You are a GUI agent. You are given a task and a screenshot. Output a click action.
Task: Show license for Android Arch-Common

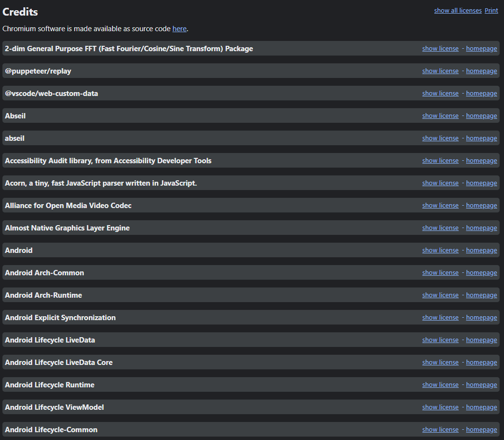pyautogui.click(x=440, y=273)
